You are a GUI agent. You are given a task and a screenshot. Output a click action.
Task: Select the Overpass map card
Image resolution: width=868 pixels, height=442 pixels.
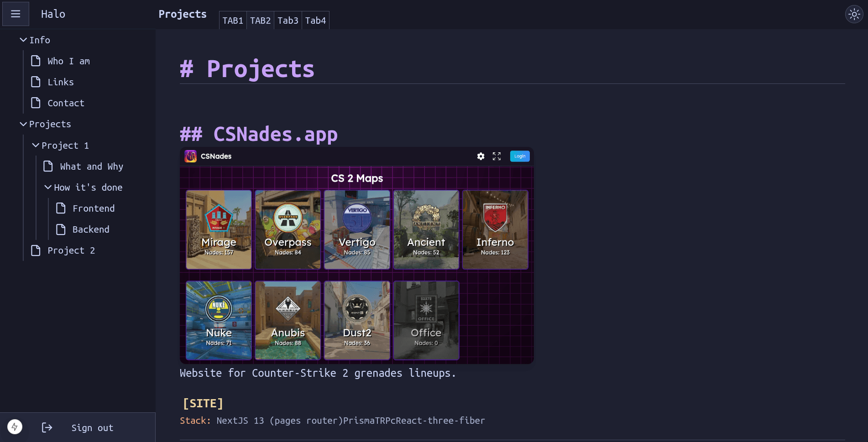[x=288, y=229]
